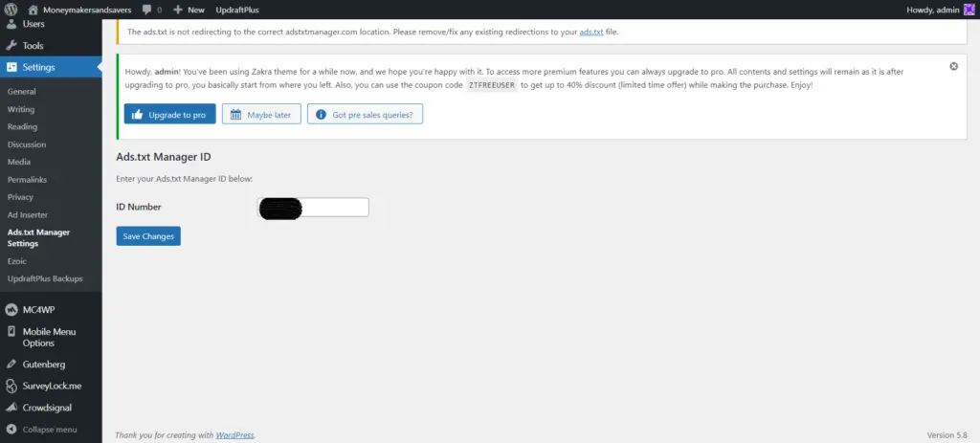Click info icon on pre sales queries
The height and width of the screenshot is (443, 980).
(x=321, y=115)
